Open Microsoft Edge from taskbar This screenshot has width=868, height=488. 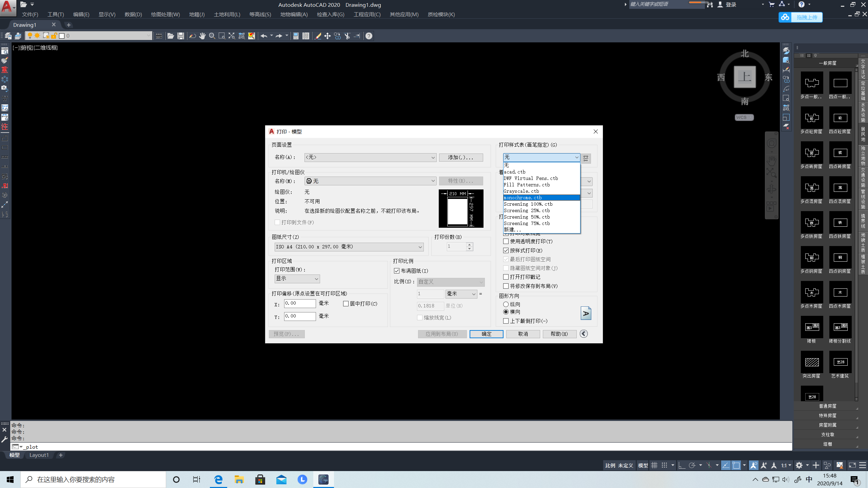point(218,479)
